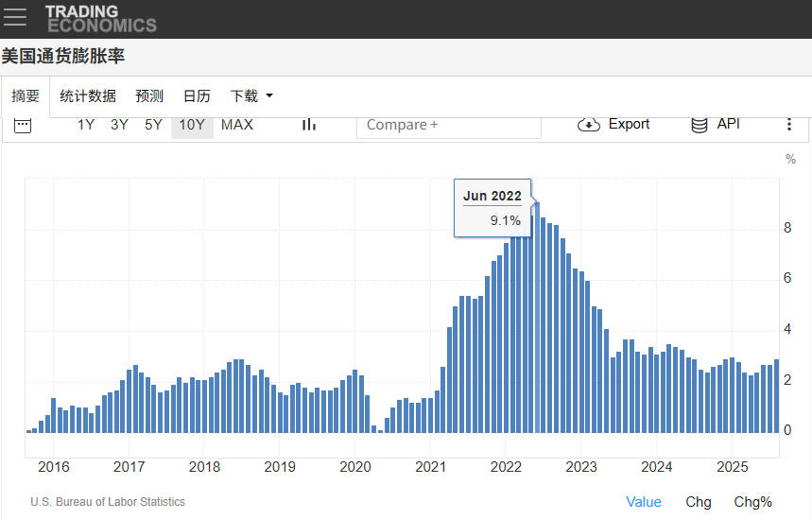Switch to MAX time range
Image resolution: width=812 pixels, height=520 pixels.
(x=237, y=125)
